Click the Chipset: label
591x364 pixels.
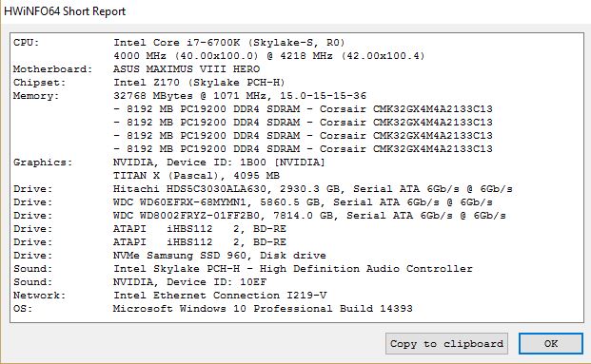pos(40,83)
